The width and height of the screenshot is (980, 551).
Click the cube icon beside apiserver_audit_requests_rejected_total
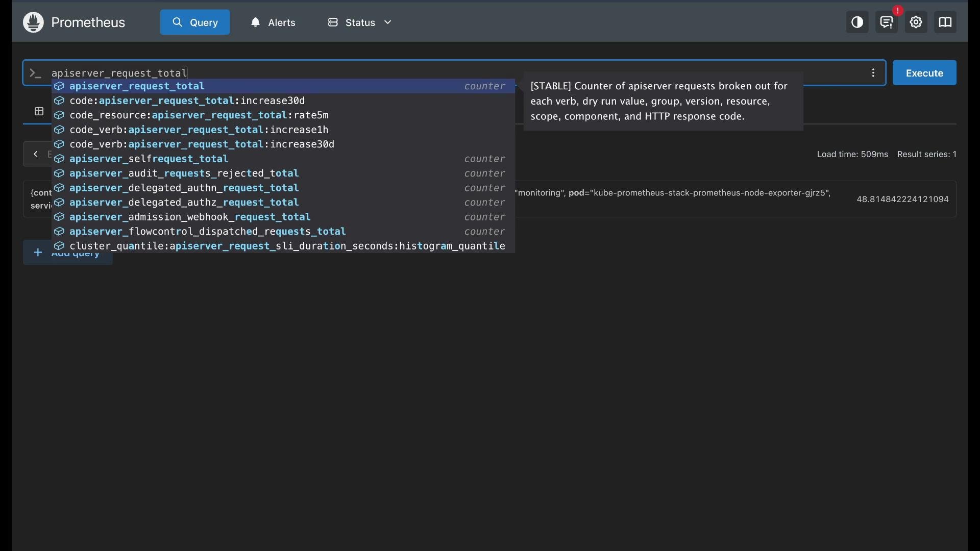(x=60, y=173)
